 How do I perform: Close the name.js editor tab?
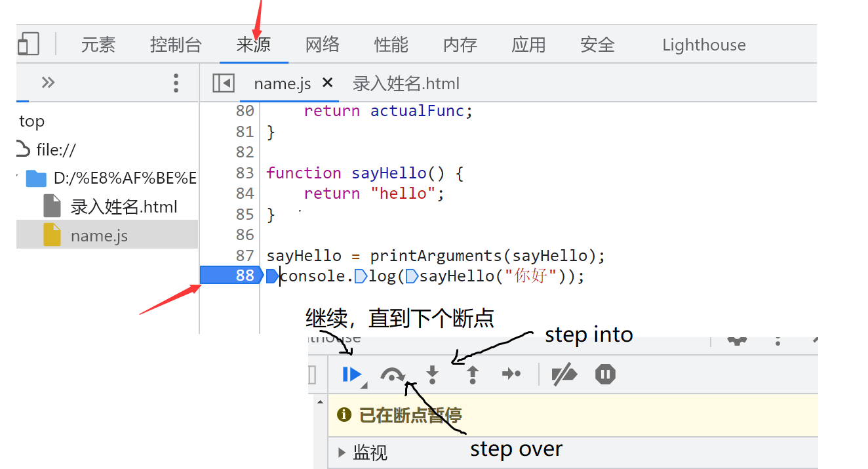[x=326, y=83]
